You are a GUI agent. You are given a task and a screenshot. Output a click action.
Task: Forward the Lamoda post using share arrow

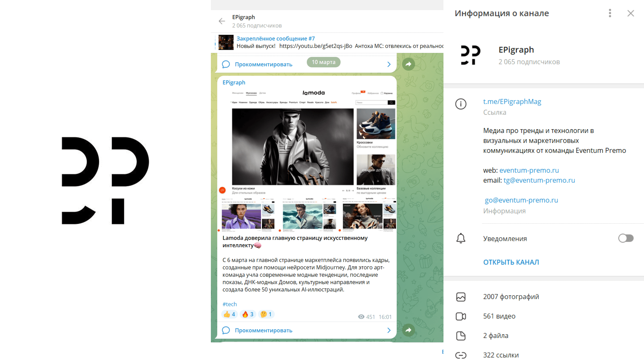(408, 330)
